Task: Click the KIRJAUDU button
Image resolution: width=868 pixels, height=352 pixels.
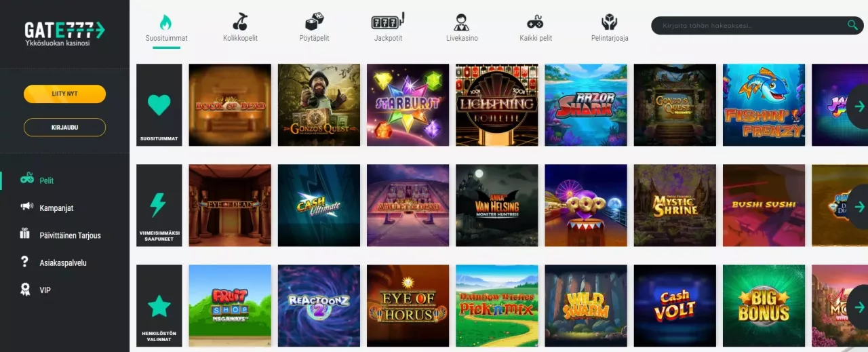Action: (64, 128)
